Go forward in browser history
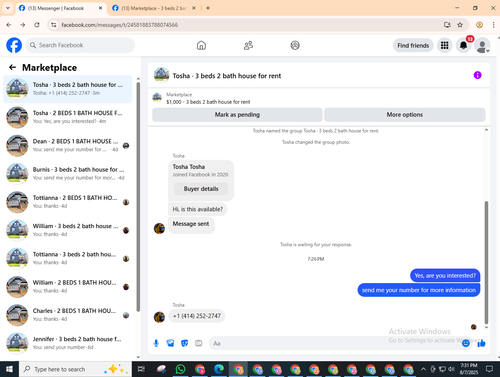The height and width of the screenshot is (377, 500). (x=23, y=25)
